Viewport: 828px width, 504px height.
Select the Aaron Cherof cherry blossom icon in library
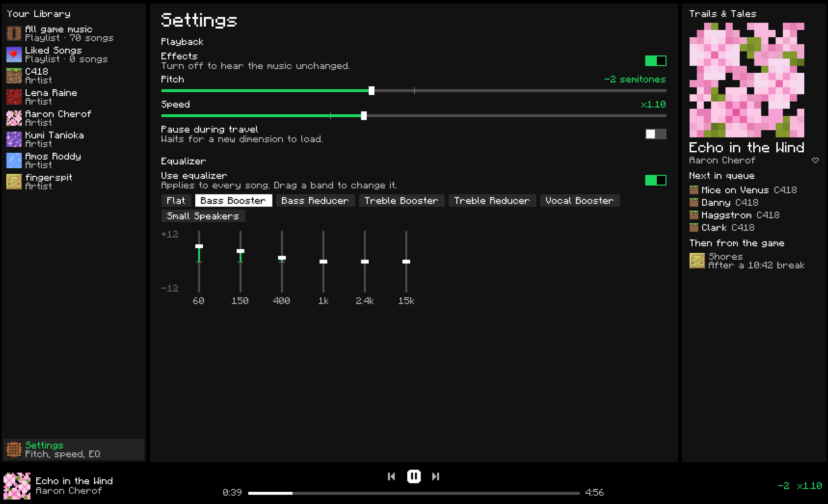[x=14, y=118]
